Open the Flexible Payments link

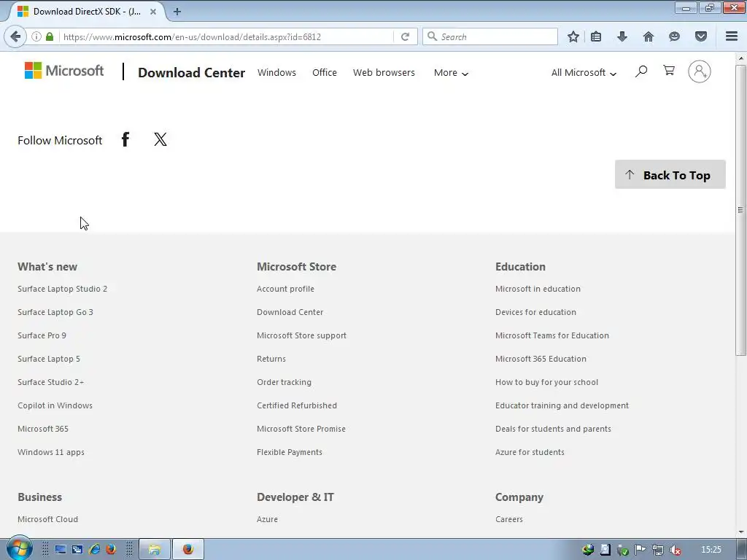pyautogui.click(x=290, y=452)
